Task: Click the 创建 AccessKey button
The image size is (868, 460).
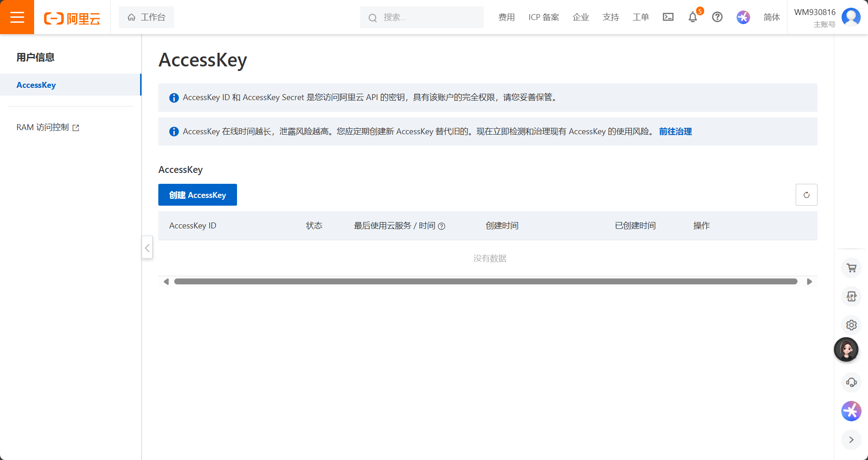Action: coord(197,195)
